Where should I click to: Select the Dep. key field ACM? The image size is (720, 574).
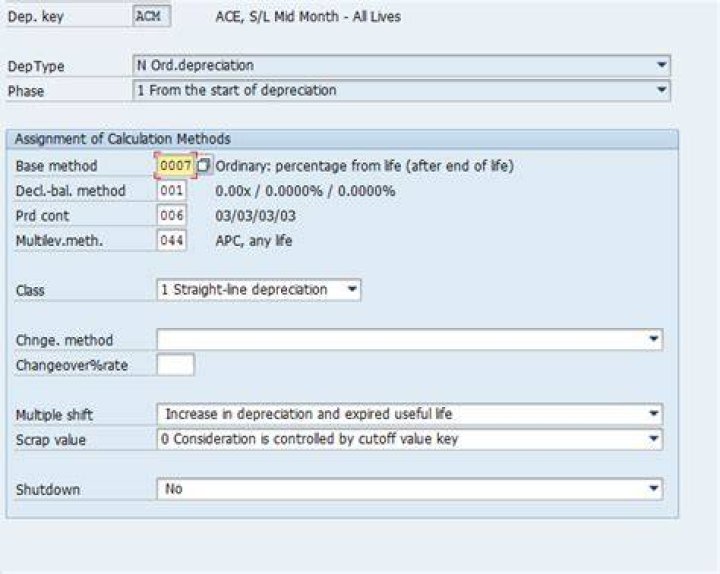[152, 17]
